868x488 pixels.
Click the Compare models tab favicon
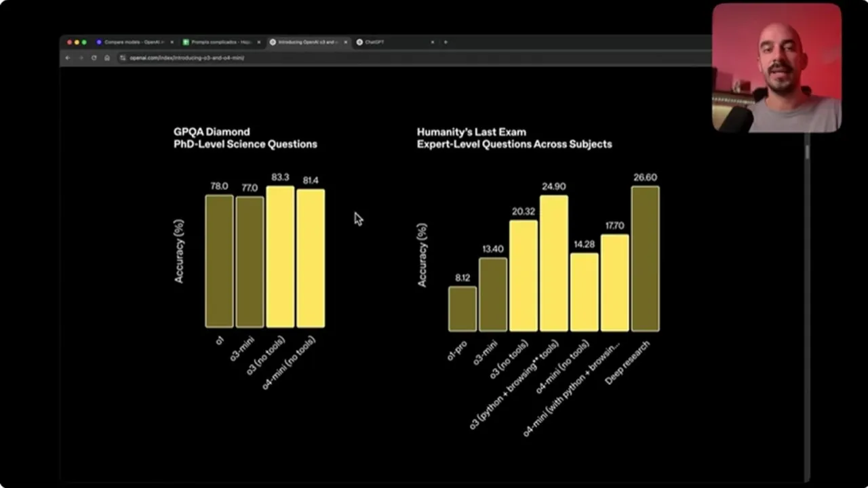pyautogui.click(x=99, y=42)
